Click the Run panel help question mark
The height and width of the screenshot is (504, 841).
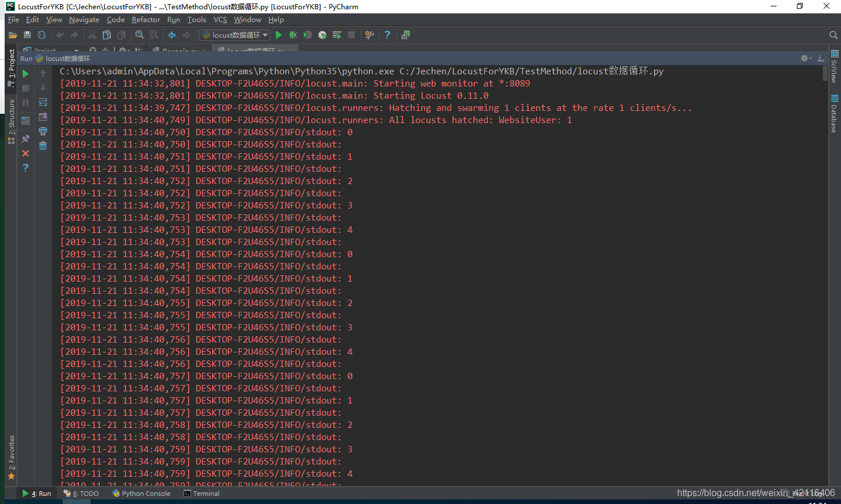coord(26,168)
